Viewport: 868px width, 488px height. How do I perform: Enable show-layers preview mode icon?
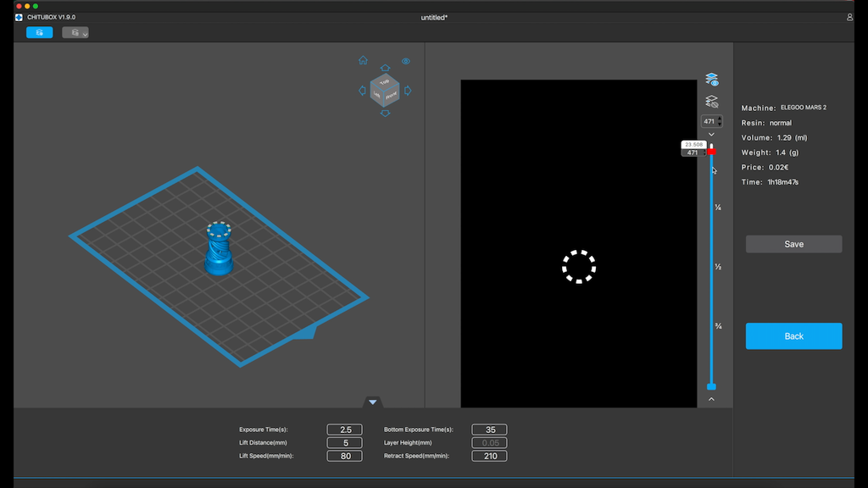pos(712,80)
